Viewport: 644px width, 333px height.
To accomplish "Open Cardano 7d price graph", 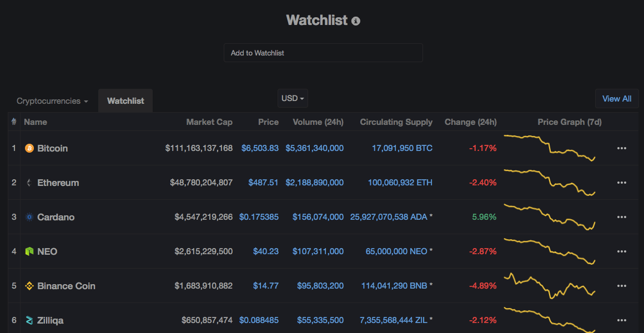I will click(550, 217).
